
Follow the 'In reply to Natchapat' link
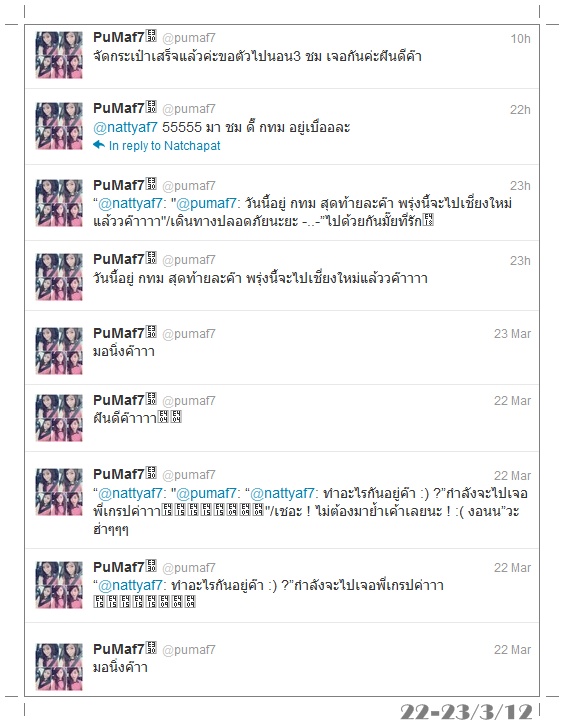(165, 146)
